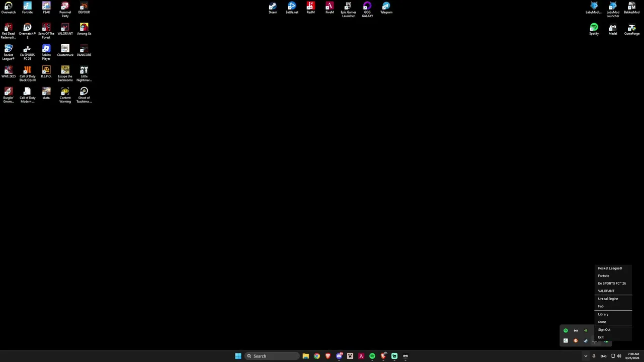
Task: Select the BakkesMod desktop icon
Action: coord(632,8)
